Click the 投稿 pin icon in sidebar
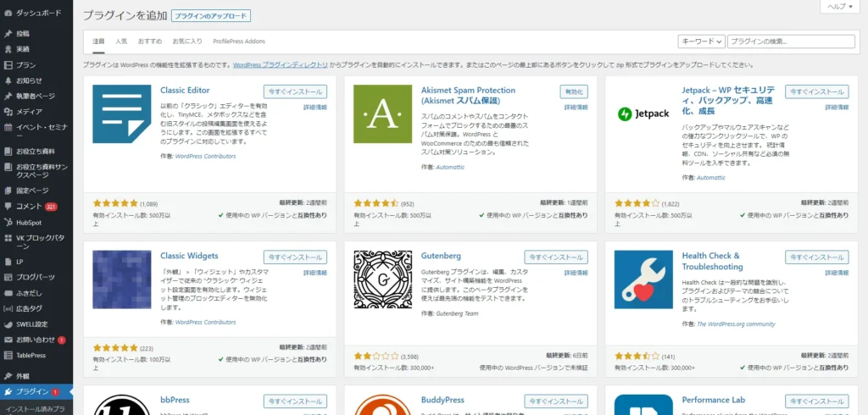The width and height of the screenshot is (868, 415). [8, 34]
